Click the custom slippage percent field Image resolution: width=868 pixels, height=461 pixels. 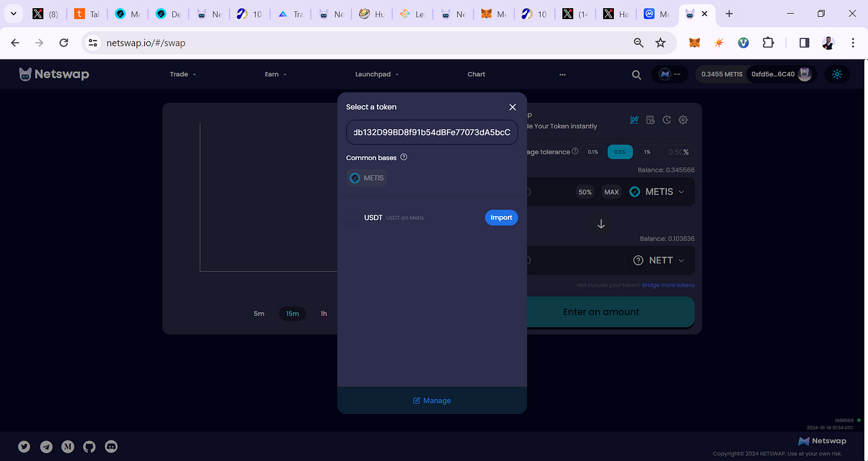pos(678,152)
